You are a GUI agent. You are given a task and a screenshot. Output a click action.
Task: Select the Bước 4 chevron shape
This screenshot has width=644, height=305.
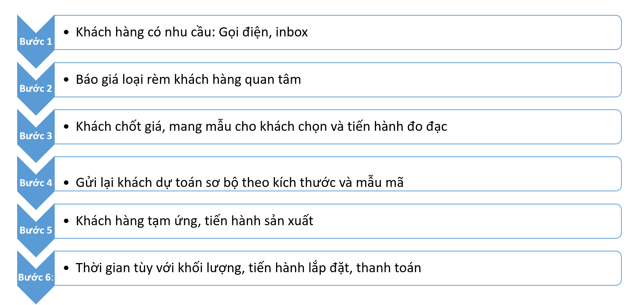36,183
